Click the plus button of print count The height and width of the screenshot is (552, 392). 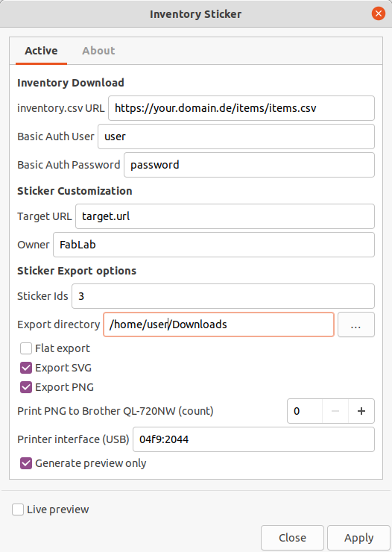click(x=361, y=411)
